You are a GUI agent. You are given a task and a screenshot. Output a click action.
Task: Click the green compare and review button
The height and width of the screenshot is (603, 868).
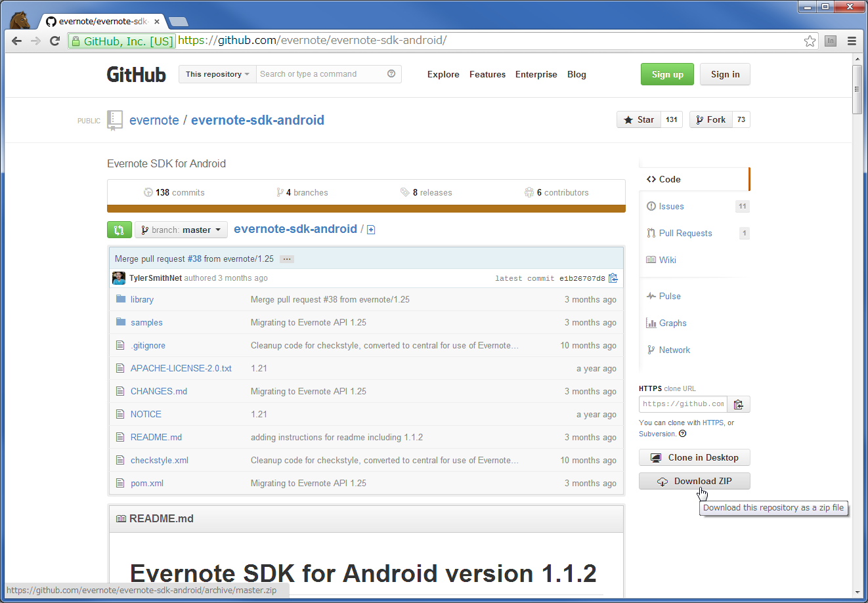[119, 230]
